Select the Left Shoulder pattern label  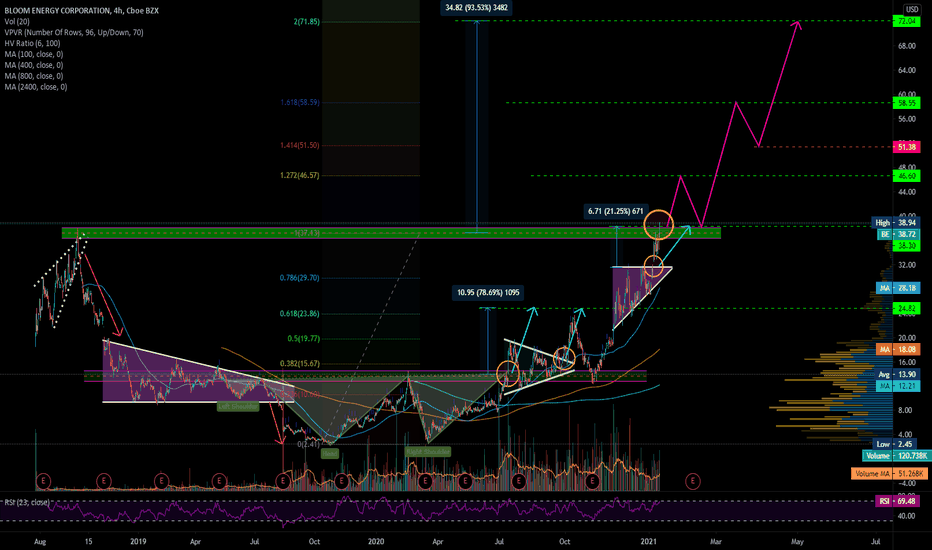pos(238,407)
